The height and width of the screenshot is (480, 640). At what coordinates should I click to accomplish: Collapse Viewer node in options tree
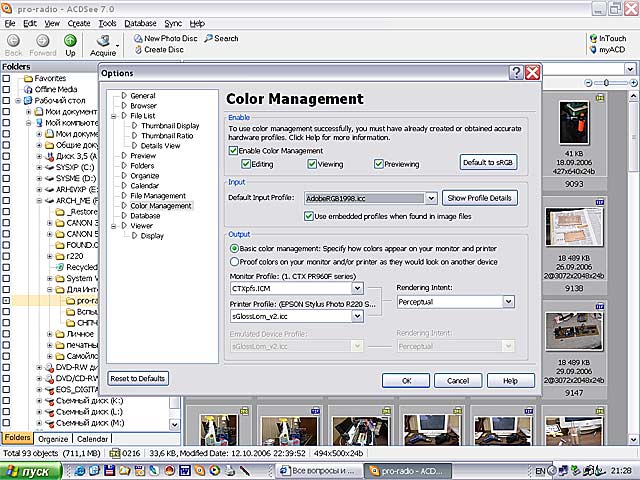point(114,226)
